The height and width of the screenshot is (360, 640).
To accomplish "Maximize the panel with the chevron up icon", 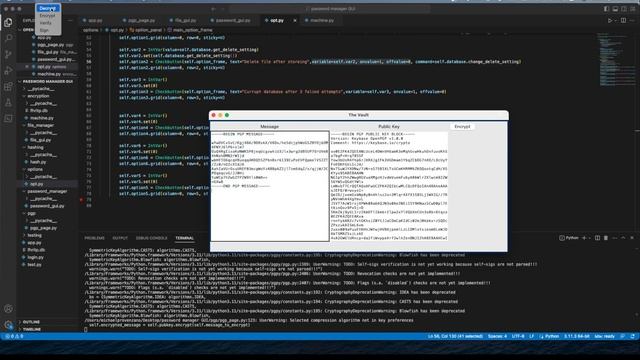I will pyautogui.click(x=623, y=238).
